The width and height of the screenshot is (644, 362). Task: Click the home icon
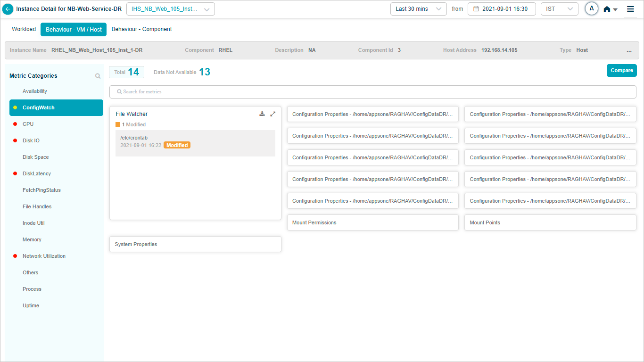607,9
